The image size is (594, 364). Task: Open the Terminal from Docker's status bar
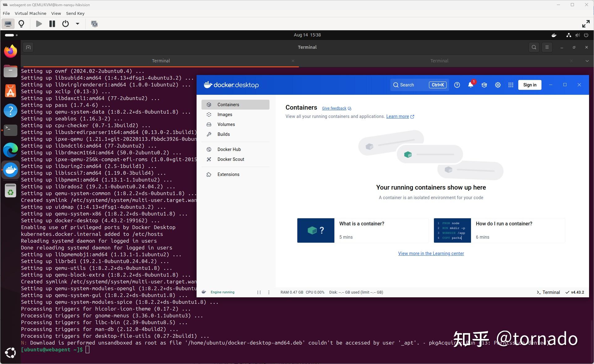pyautogui.click(x=549, y=292)
